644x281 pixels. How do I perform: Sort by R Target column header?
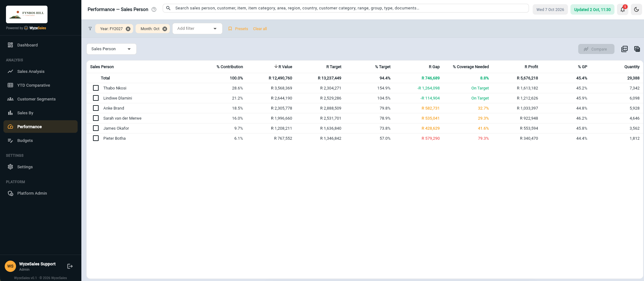pyautogui.click(x=334, y=67)
